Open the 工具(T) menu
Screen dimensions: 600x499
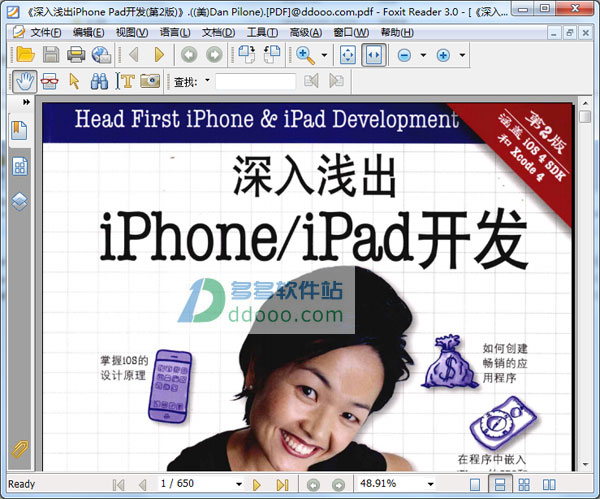tap(262, 33)
